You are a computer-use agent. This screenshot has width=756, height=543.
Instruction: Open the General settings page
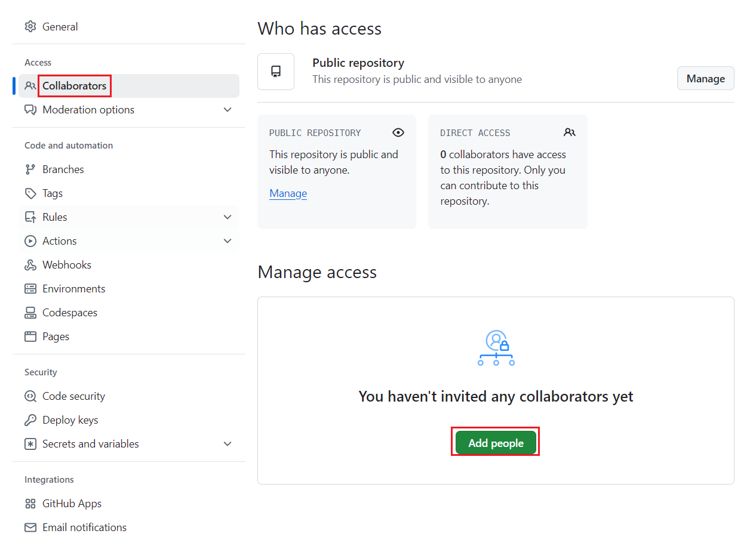click(129, 26)
